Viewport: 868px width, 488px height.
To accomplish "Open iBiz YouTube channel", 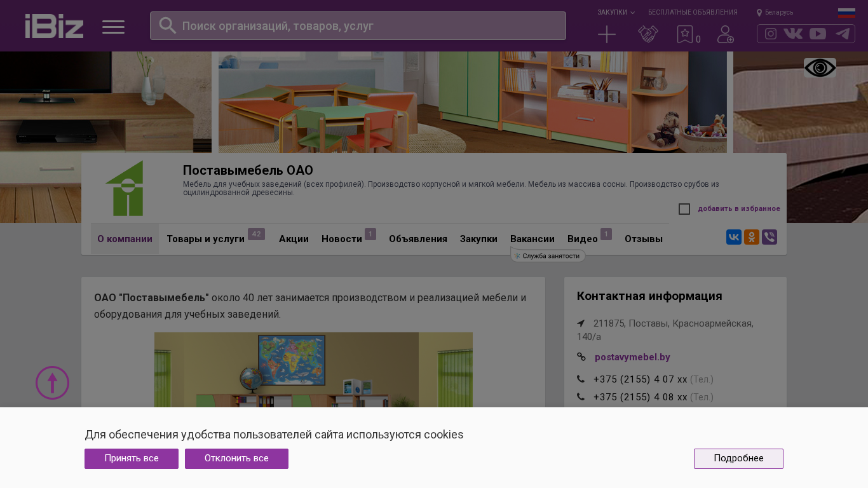I will 818,34.
